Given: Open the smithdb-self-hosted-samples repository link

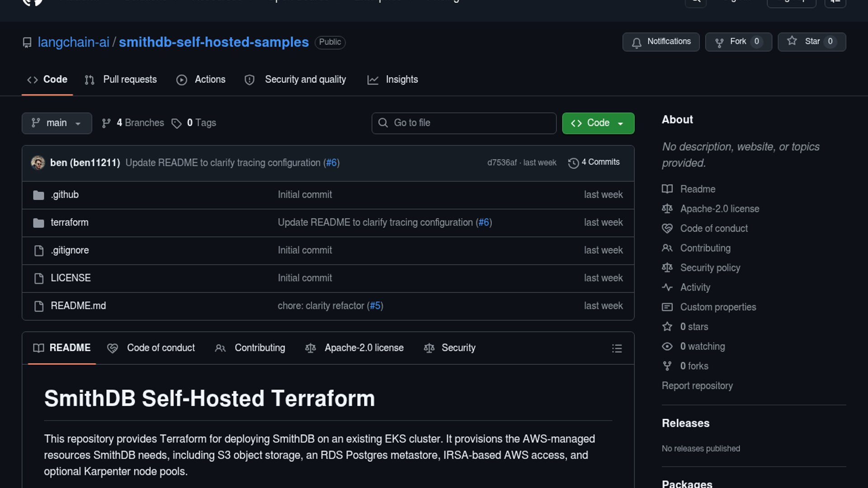Looking at the screenshot, I should click(213, 42).
